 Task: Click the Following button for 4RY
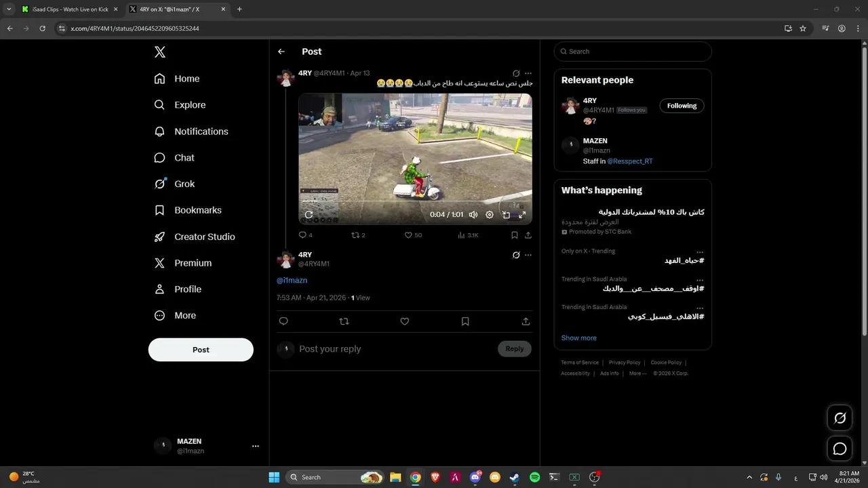(682, 106)
